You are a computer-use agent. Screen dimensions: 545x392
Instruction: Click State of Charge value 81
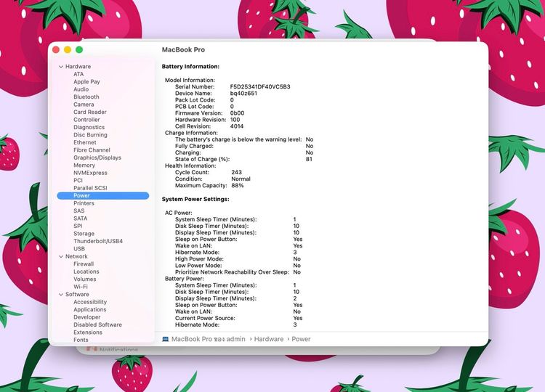309,160
